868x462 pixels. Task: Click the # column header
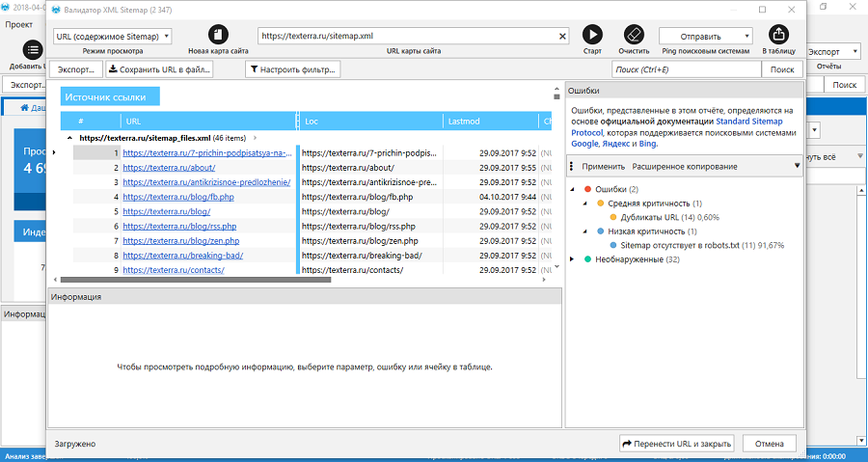coord(81,122)
